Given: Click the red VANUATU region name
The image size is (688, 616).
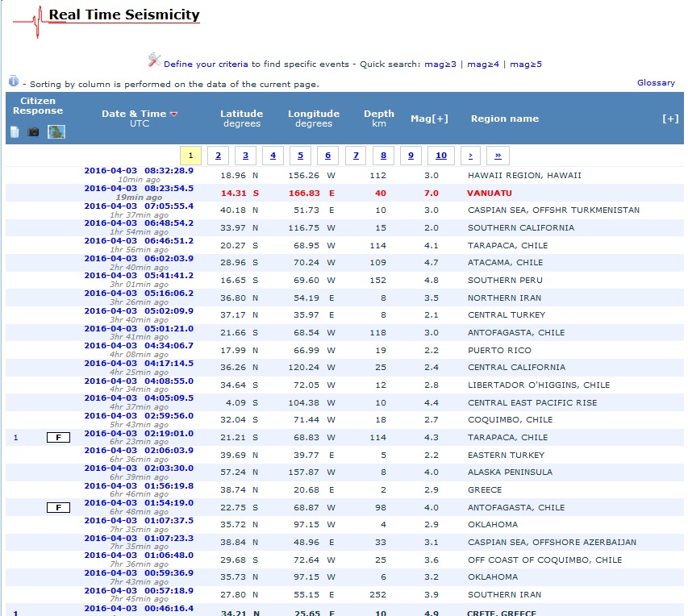Looking at the screenshot, I should coord(490,193).
